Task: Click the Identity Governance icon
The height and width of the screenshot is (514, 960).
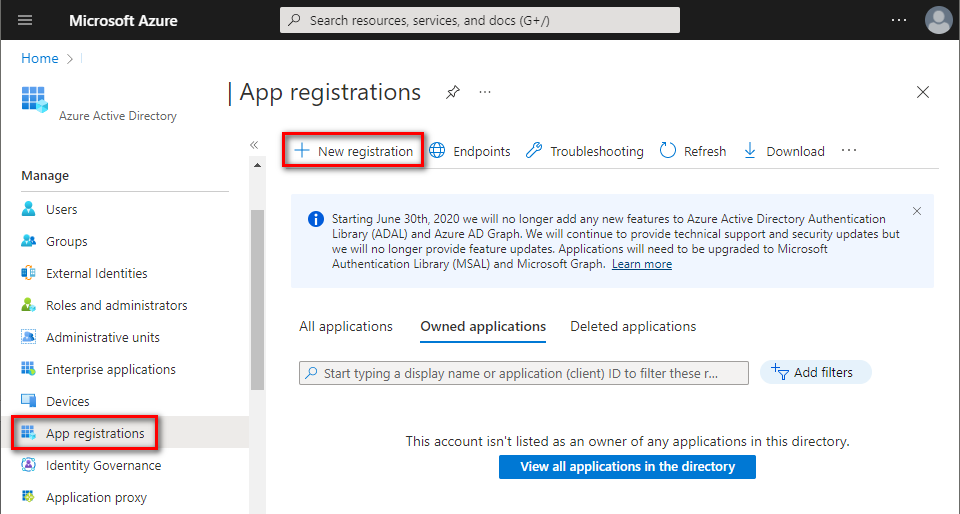Action: coord(28,465)
